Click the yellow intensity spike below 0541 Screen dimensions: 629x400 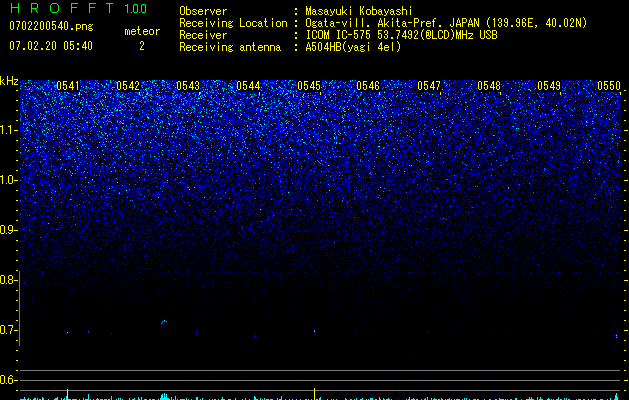67,394
